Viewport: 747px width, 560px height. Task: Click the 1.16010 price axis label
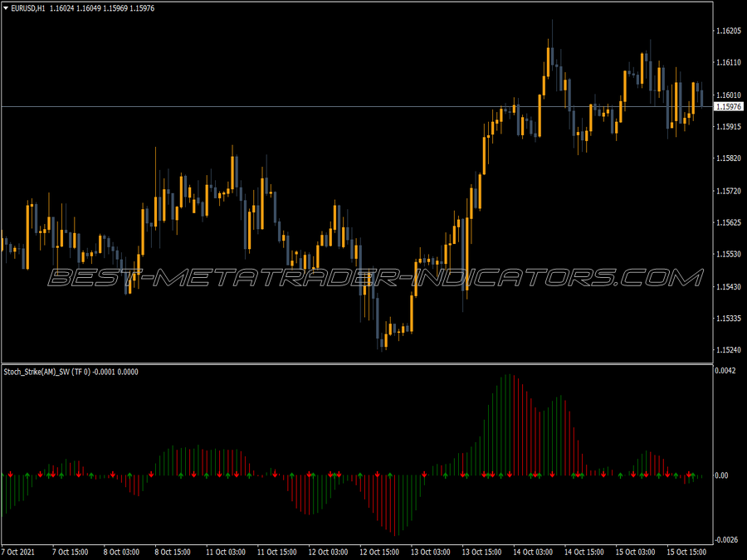729,95
